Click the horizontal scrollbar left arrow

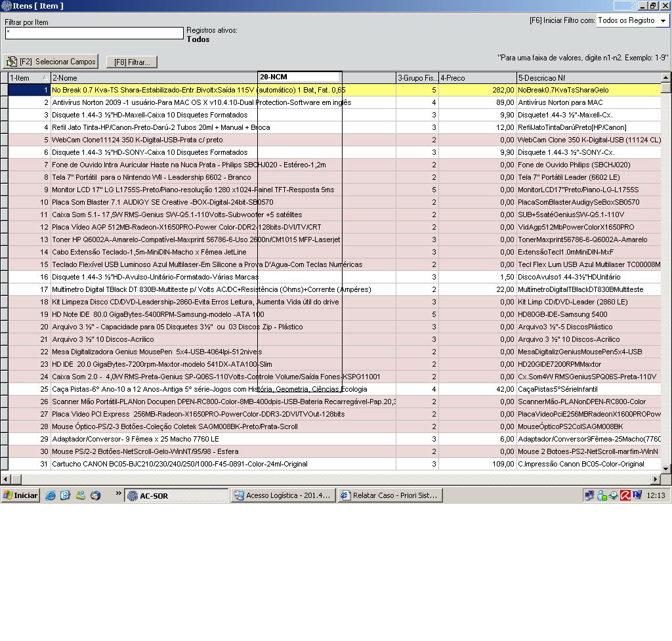(5, 479)
